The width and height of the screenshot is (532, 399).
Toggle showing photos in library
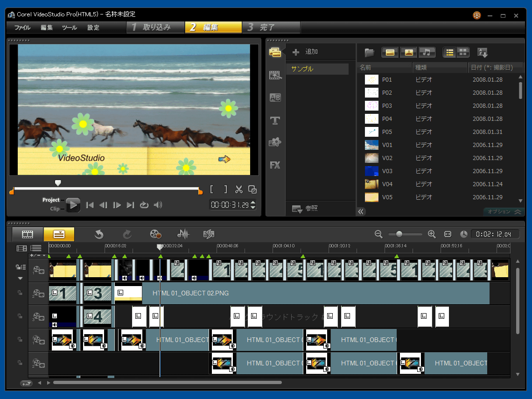click(x=408, y=52)
